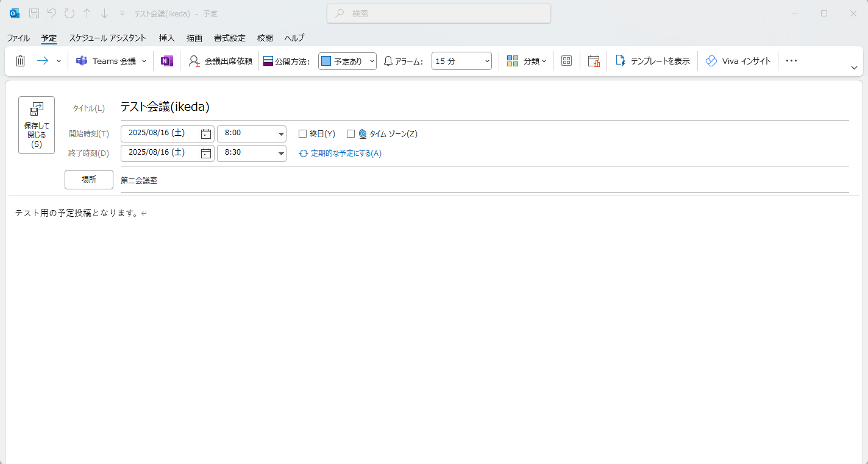Open Viva インサイト
The height and width of the screenshot is (464, 868).
738,61
